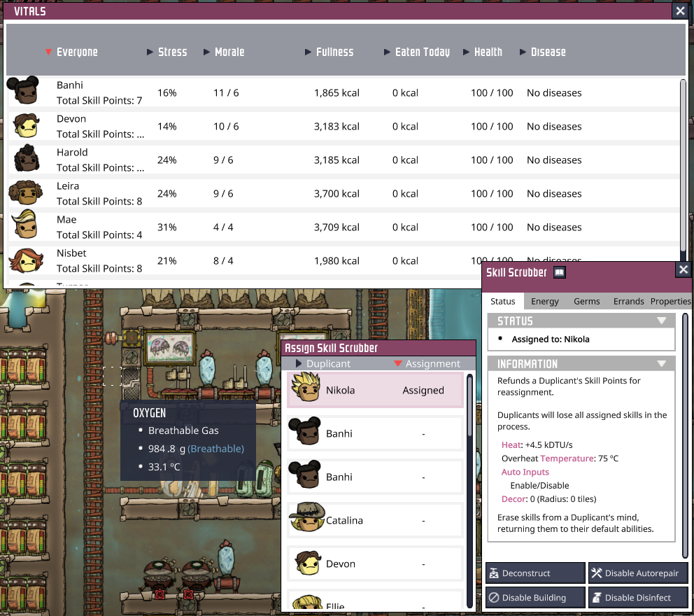Assign Devon to the Skill Scrubber
Screen dimensions: 694x616
click(x=375, y=563)
